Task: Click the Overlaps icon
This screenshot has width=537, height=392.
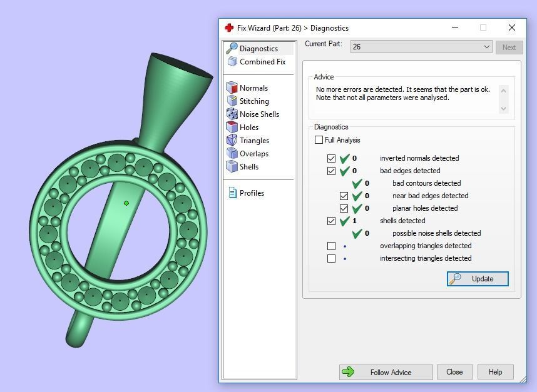Action: pos(232,153)
